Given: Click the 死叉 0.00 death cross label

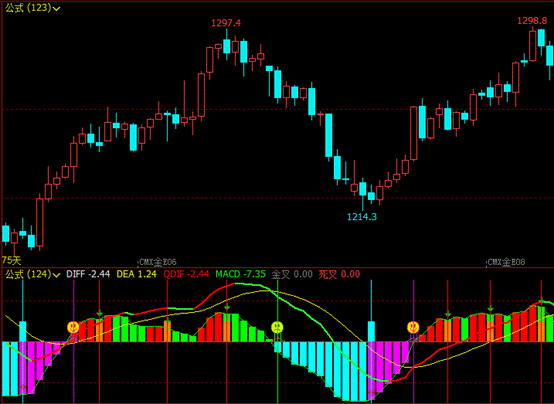Looking at the screenshot, I should click(339, 274).
